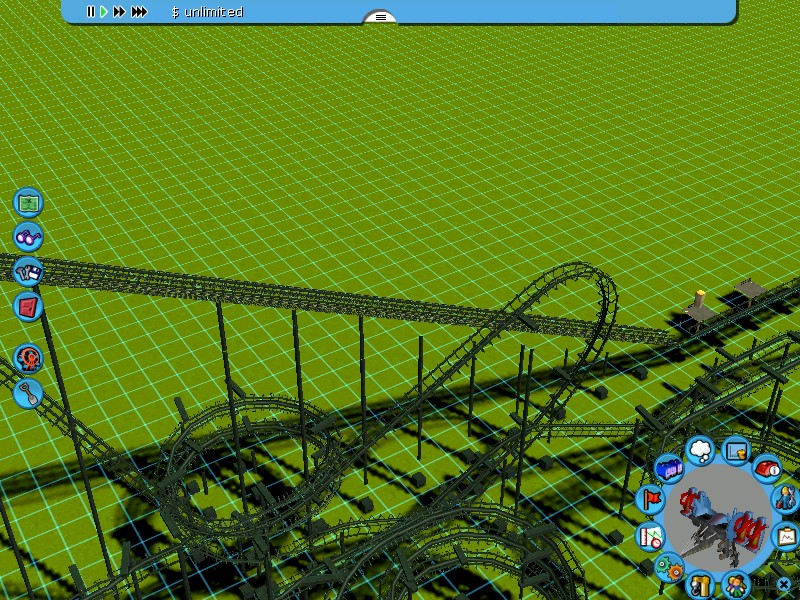Select the shovel terrain tool
The image size is (800, 600).
[28, 393]
